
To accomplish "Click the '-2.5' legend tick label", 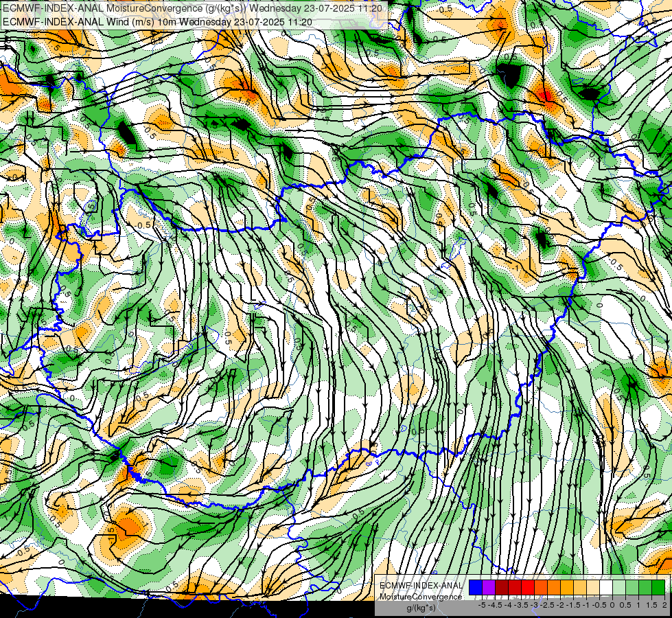I will tap(547, 605).
